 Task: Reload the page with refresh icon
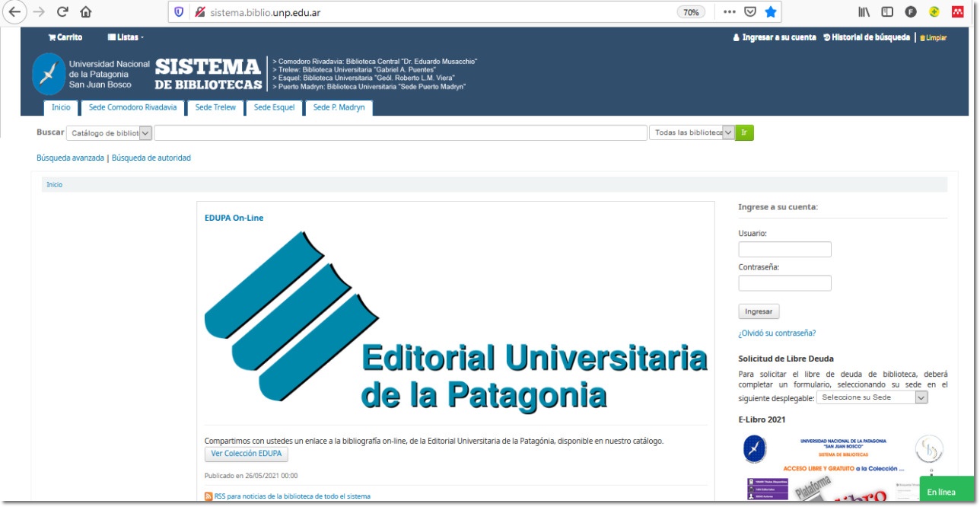[62, 12]
